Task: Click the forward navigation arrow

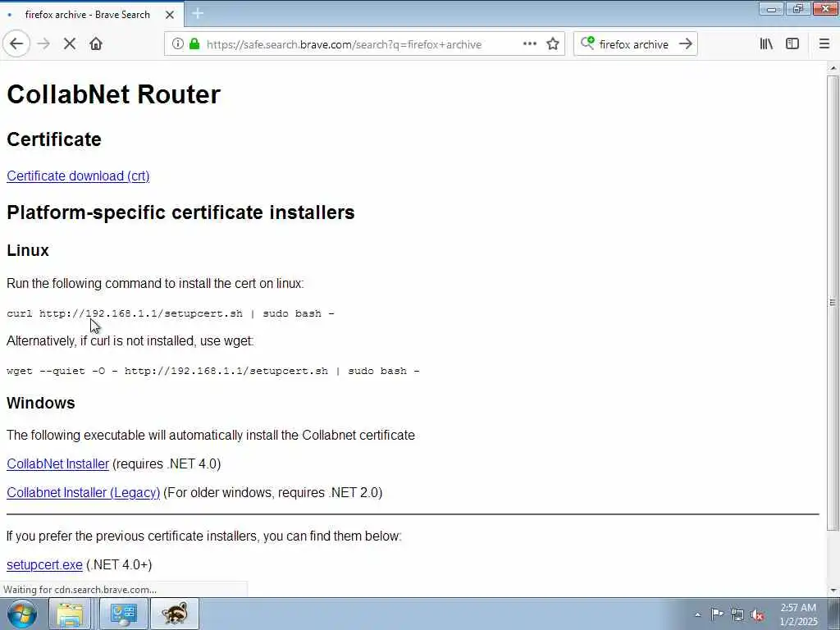Action: coord(44,44)
